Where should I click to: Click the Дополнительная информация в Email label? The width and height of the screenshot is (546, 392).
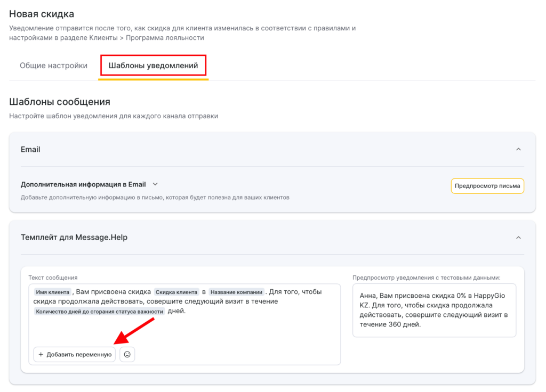coord(83,184)
